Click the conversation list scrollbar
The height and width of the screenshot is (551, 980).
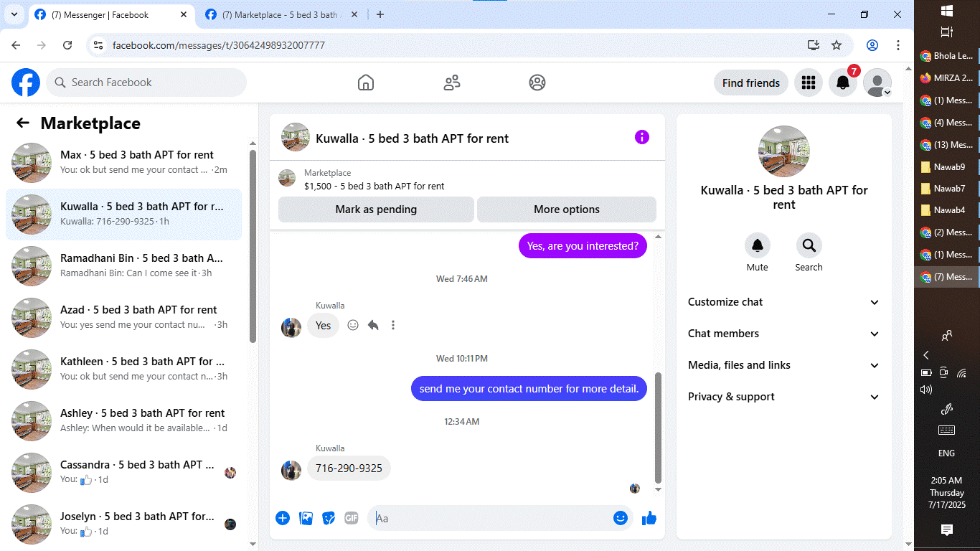(x=253, y=246)
